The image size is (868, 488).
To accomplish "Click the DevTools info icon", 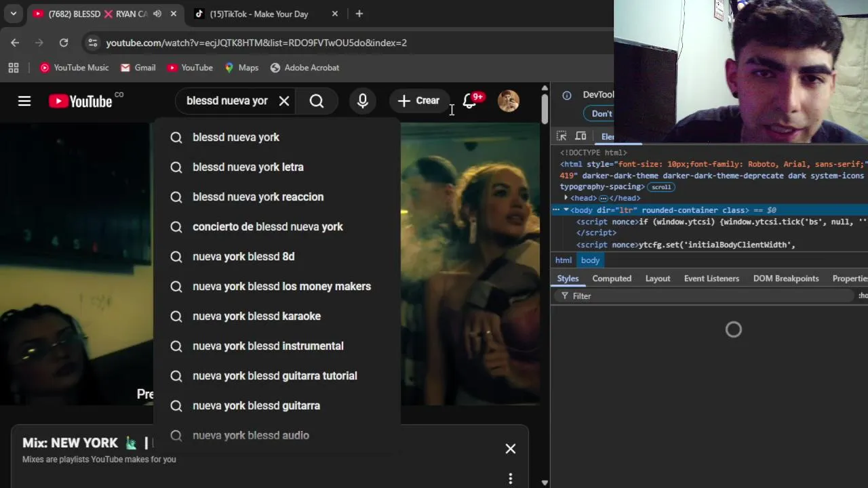I will click(567, 95).
